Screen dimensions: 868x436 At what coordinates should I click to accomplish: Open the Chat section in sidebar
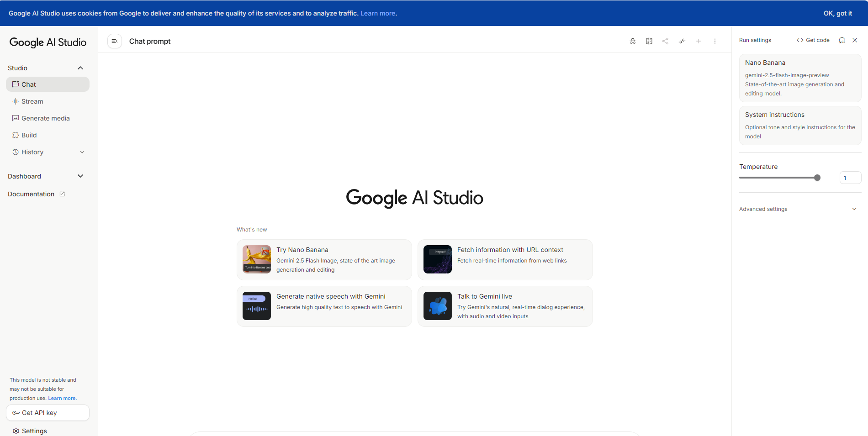pyautogui.click(x=48, y=84)
